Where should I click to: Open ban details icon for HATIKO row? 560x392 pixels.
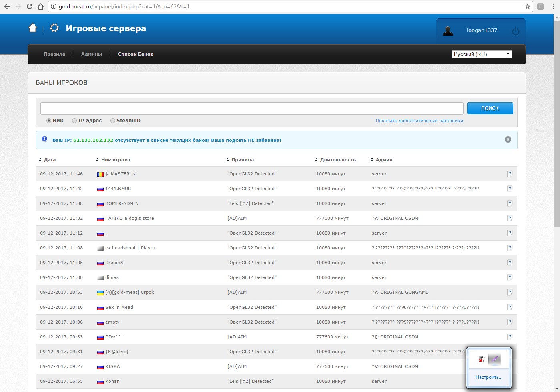(510, 218)
